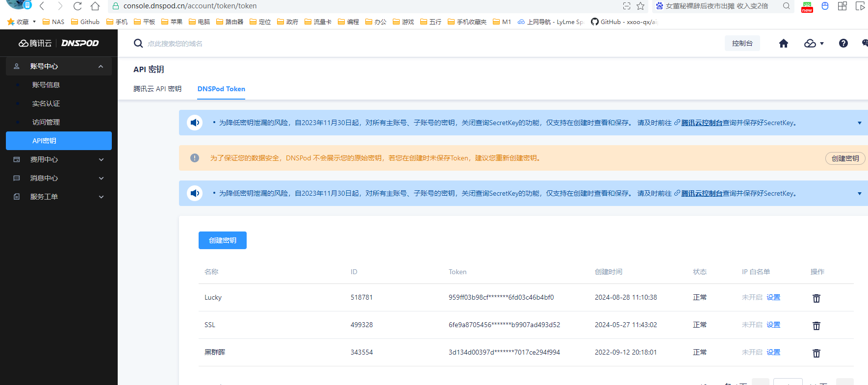Viewport: 868px width, 385px height.
Task: Select token ID 518781
Action: click(361, 297)
